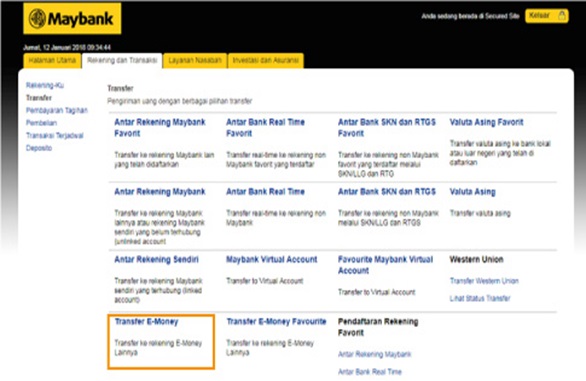Open Antar Rekening Maybank non-favorit transfer
Screen dimensions: 586x381
pos(160,192)
